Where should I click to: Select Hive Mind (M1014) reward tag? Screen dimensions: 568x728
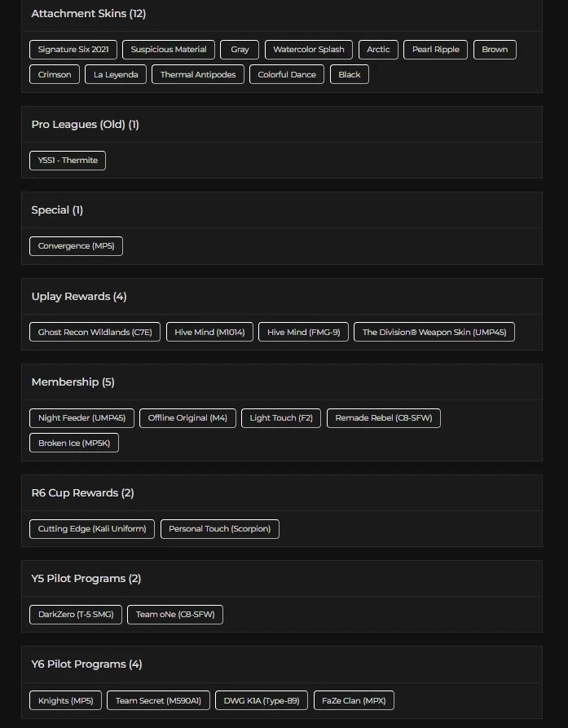pyautogui.click(x=209, y=333)
